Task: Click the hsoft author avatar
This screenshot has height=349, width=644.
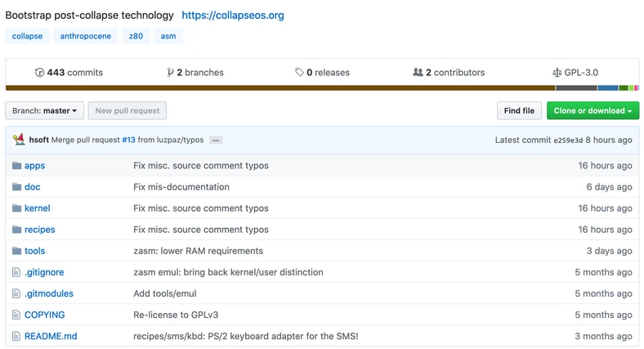Action: tap(18, 140)
